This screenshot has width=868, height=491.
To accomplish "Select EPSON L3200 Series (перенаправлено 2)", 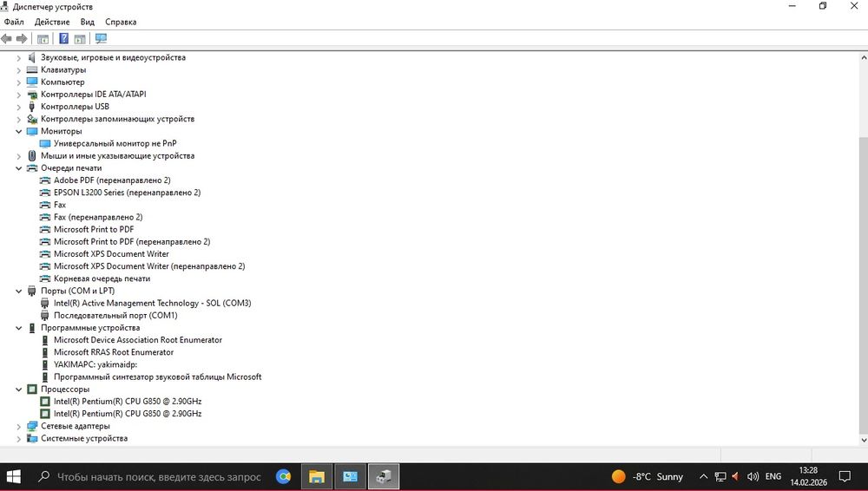I will pos(128,193).
